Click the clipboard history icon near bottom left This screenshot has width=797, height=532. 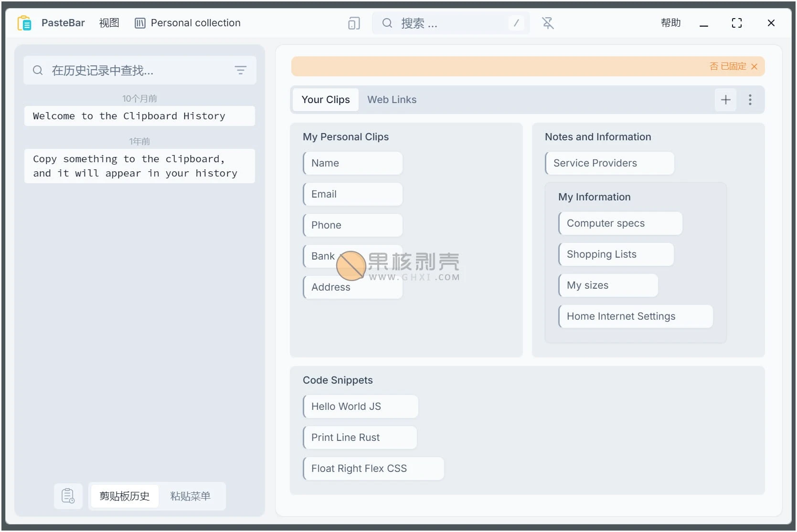(68, 496)
